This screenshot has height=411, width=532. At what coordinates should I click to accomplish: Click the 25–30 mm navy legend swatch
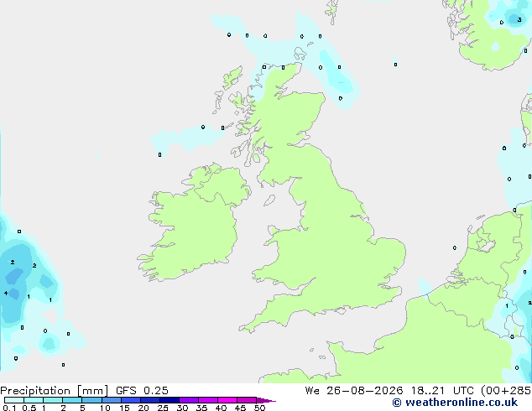click(169, 400)
